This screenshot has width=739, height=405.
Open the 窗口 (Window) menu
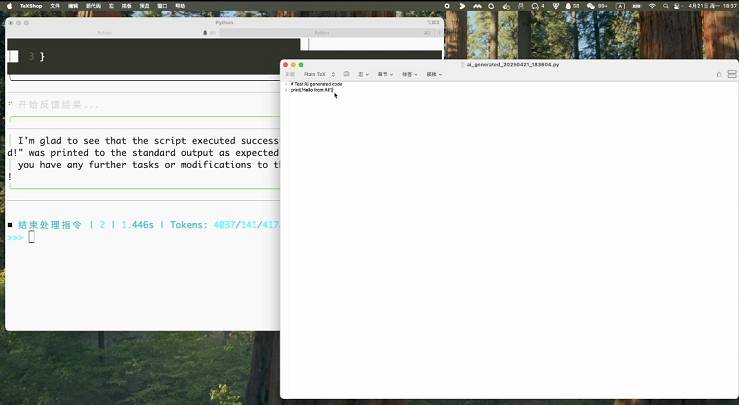tap(162, 6)
